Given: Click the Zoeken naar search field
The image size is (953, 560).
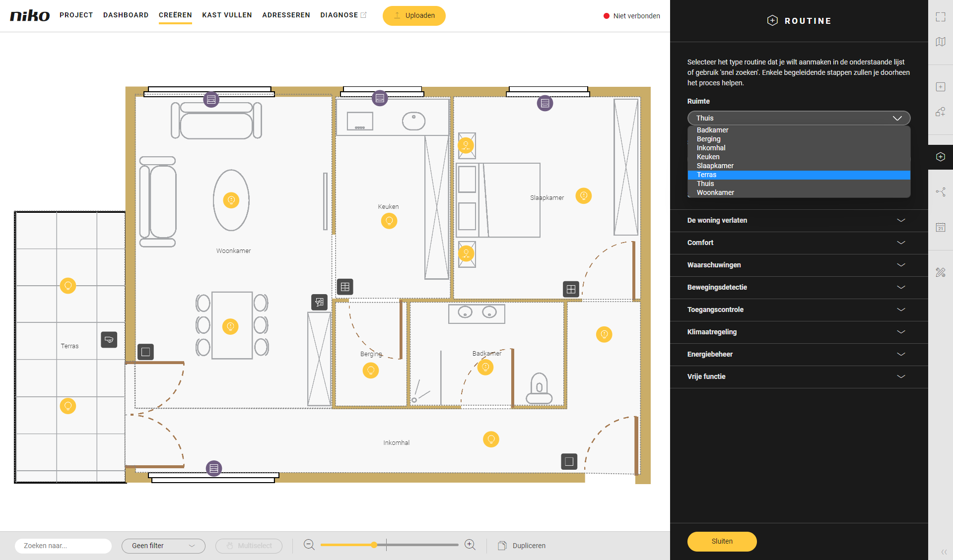Looking at the screenshot, I should tap(64, 546).
